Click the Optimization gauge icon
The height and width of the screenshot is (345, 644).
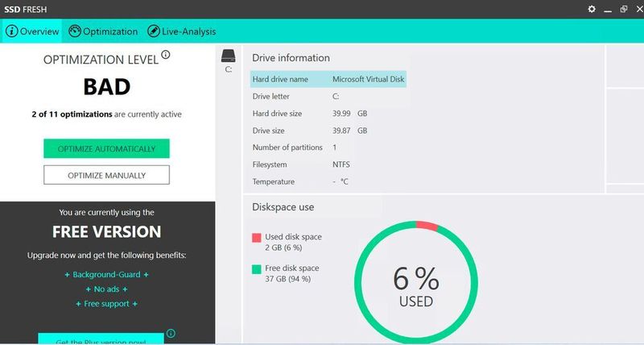tap(74, 31)
